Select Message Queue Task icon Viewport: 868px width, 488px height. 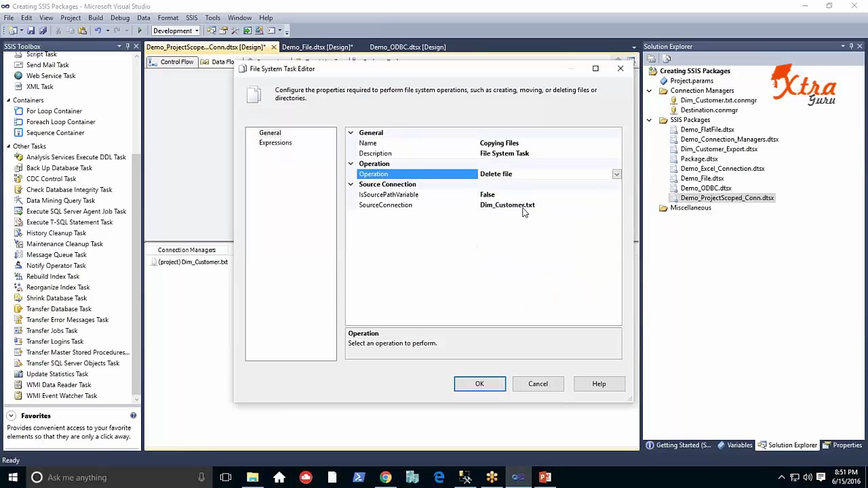(18, 255)
